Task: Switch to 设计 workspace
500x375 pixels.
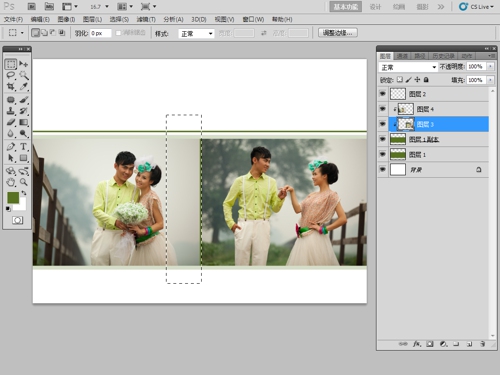Action: (x=375, y=7)
